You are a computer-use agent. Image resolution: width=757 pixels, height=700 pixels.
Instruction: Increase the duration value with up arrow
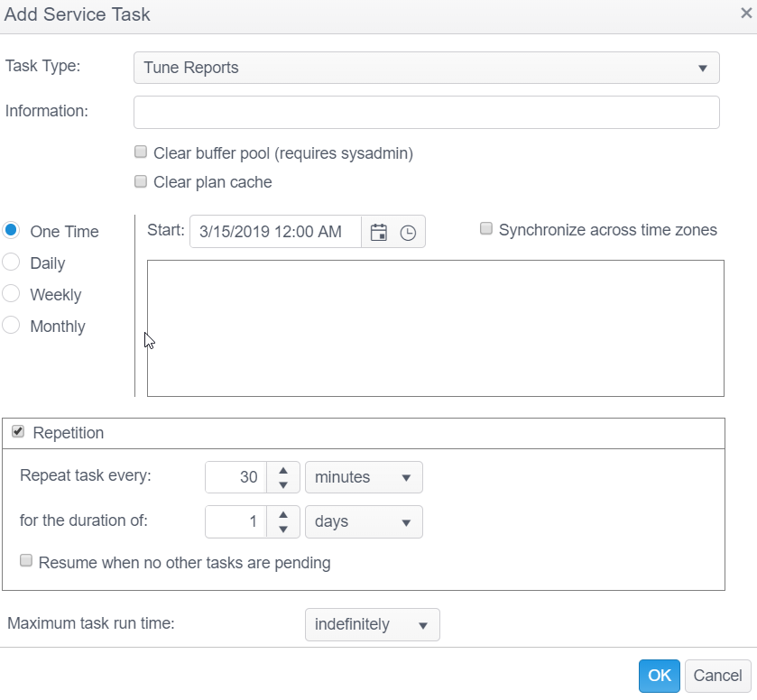coord(283,514)
